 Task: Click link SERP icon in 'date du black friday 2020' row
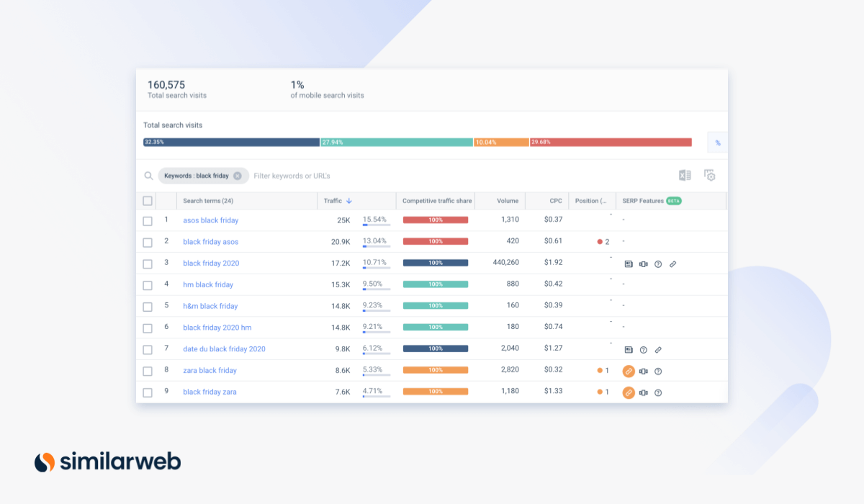(658, 350)
